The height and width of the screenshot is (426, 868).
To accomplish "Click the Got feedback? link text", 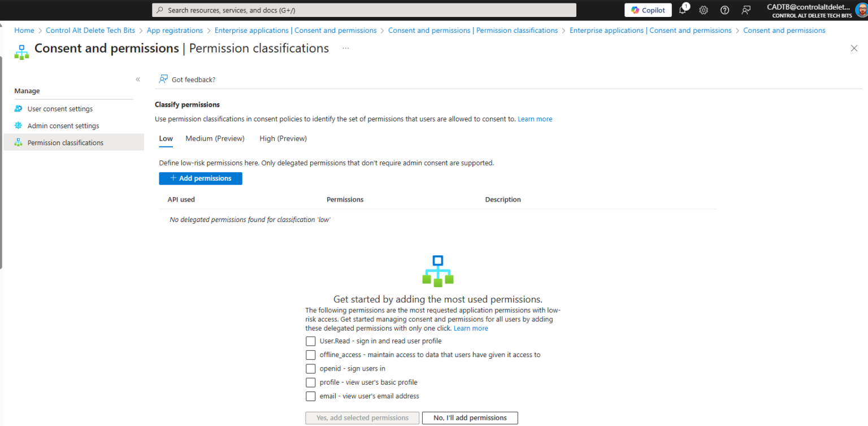I will (193, 80).
